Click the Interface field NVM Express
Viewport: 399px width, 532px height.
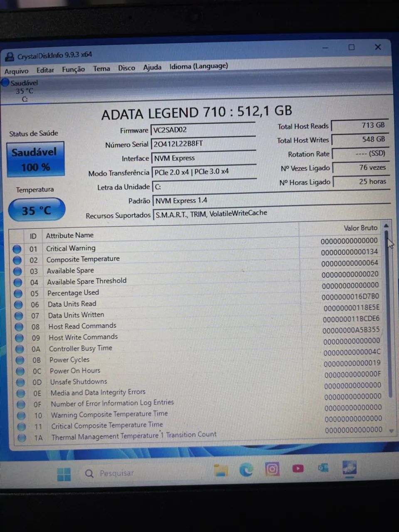(x=204, y=158)
